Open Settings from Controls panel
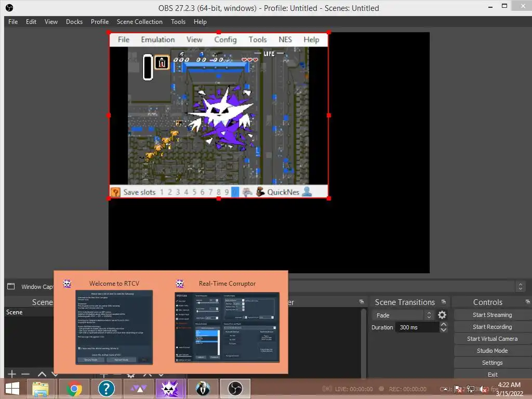The image size is (532, 399). (x=492, y=362)
